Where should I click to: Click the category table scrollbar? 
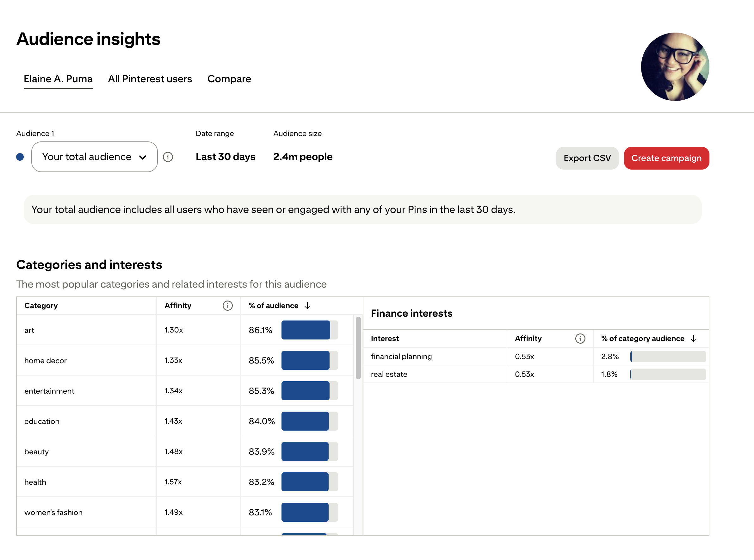pyautogui.click(x=358, y=348)
